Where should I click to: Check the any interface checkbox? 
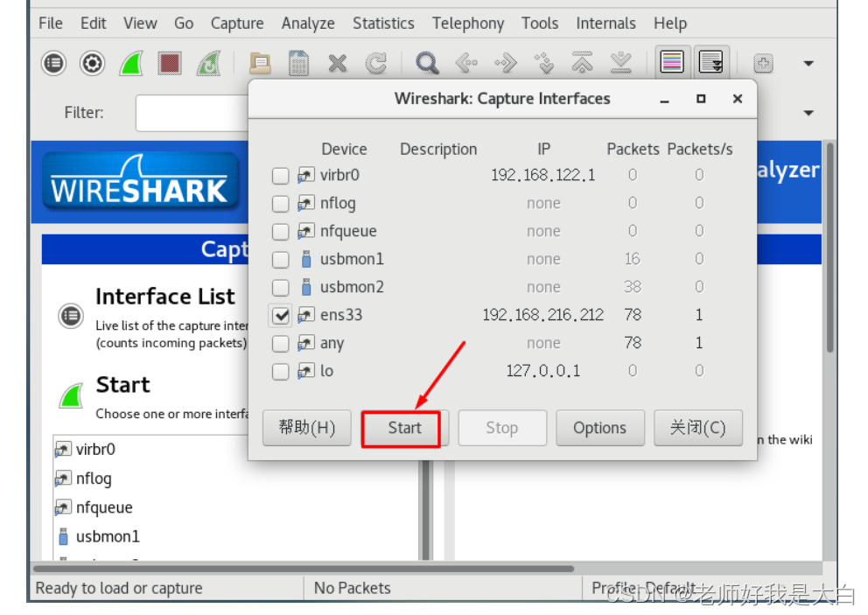click(280, 344)
